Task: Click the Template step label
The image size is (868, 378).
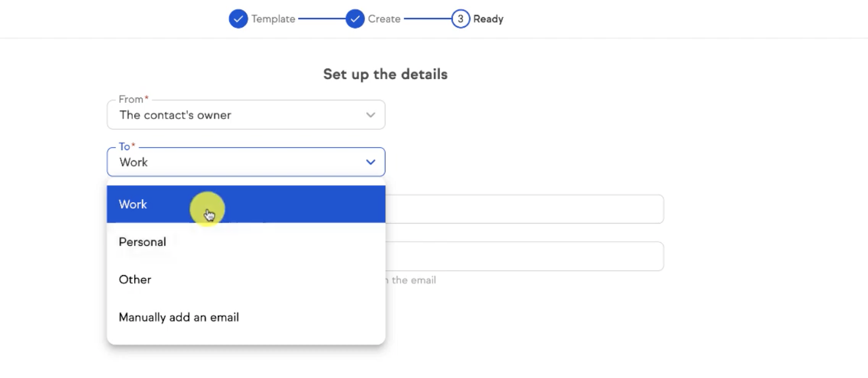Action: tap(274, 19)
